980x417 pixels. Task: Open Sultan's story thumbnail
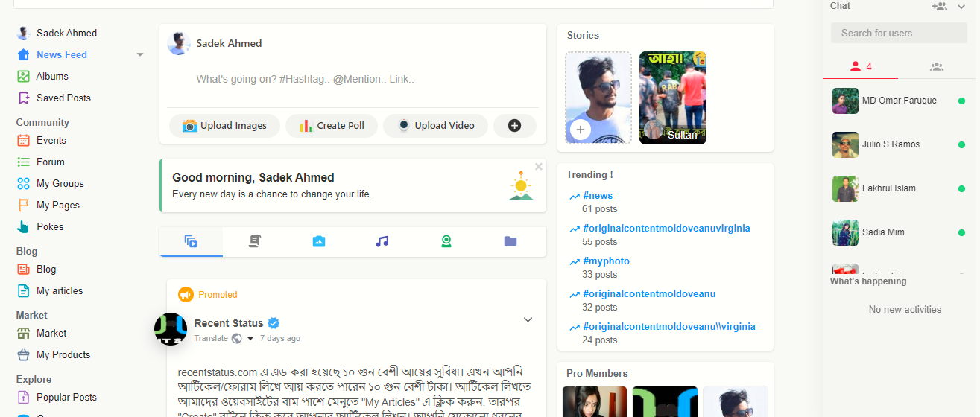pyautogui.click(x=673, y=98)
